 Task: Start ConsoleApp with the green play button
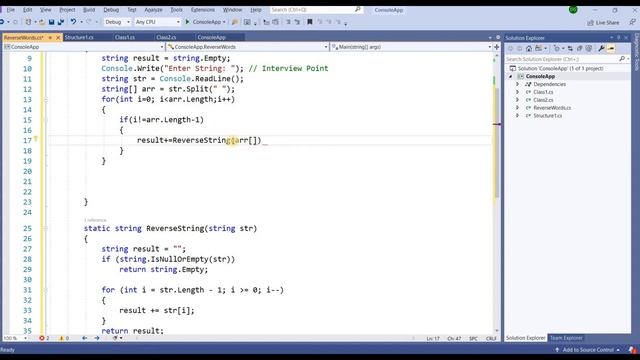tap(187, 22)
